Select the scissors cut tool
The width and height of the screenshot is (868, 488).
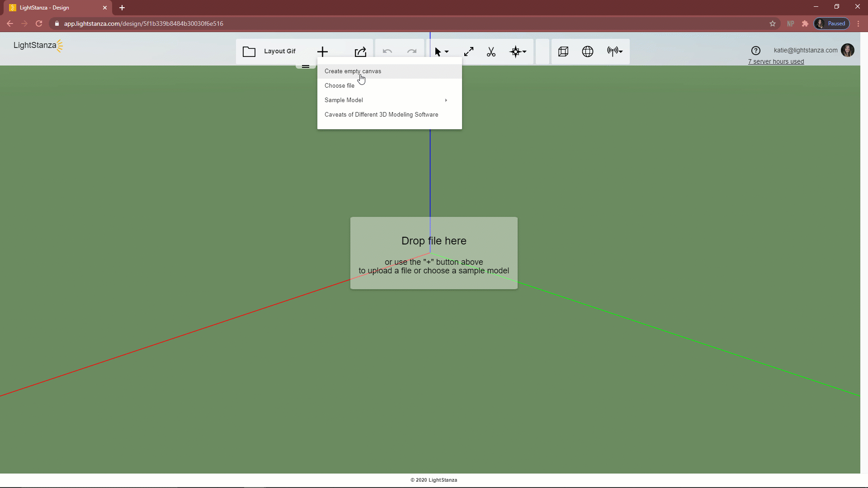tap(491, 52)
